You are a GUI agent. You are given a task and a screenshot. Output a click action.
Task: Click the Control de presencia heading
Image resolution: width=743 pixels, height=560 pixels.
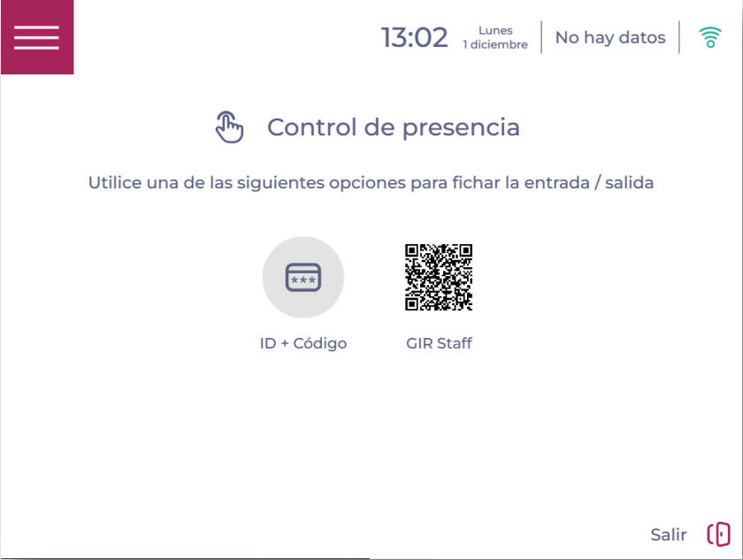point(394,127)
